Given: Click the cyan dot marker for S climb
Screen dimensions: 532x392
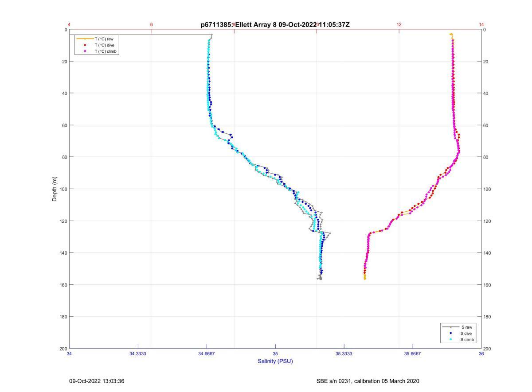Looking at the screenshot, I should [451, 340].
